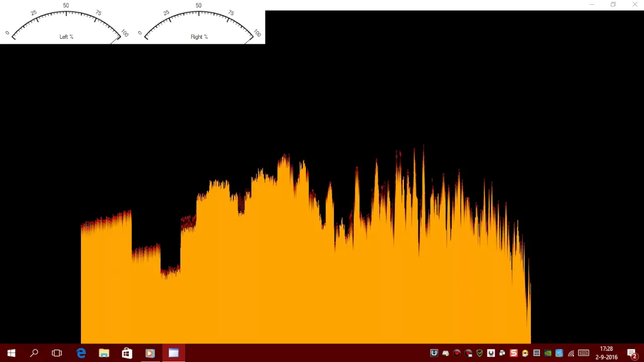Open Action Center notifications icon
The width and height of the screenshot is (644, 362).
click(x=632, y=353)
